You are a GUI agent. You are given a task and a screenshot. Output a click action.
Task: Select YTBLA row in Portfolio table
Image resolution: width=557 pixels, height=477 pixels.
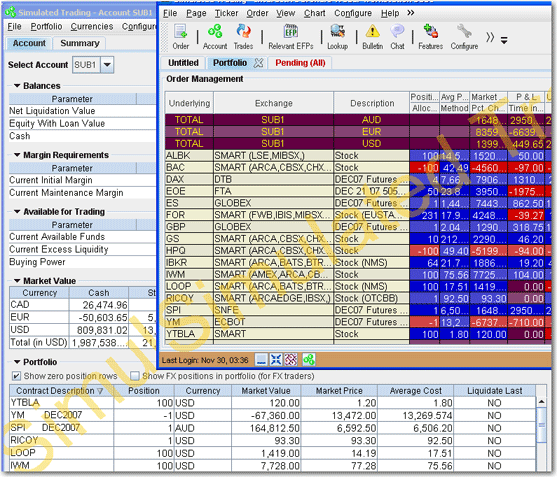(x=272, y=403)
